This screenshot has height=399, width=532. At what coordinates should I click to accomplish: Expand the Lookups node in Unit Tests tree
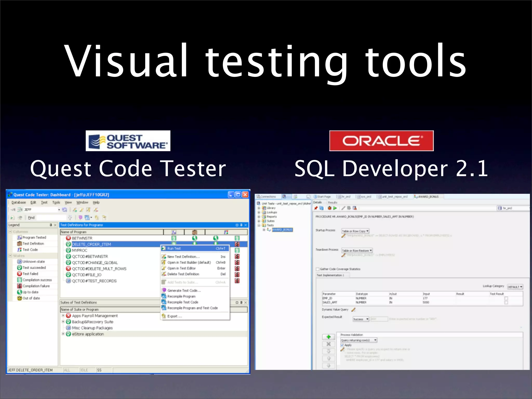pyautogui.click(x=259, y=212)
